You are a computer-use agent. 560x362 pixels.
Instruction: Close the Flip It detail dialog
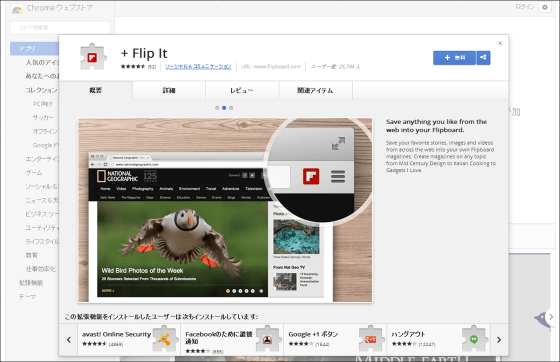(x=500, y=43)
